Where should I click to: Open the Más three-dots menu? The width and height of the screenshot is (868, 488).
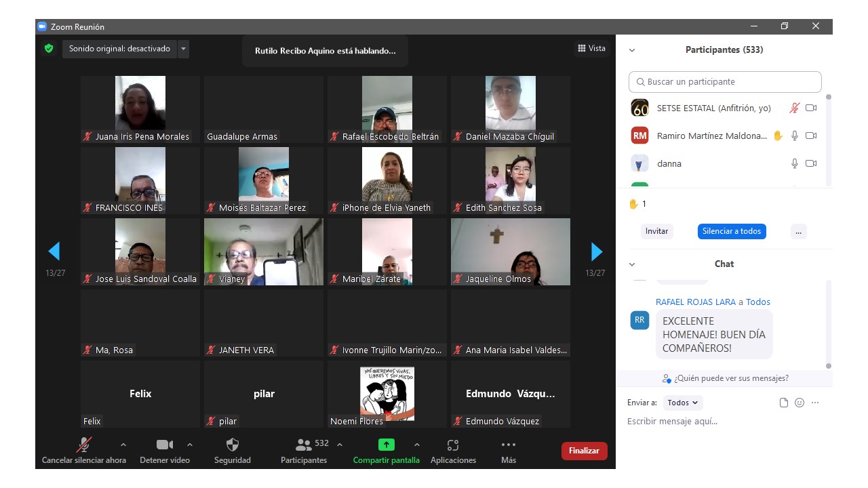pyautogui.click(x=508, y=445)
